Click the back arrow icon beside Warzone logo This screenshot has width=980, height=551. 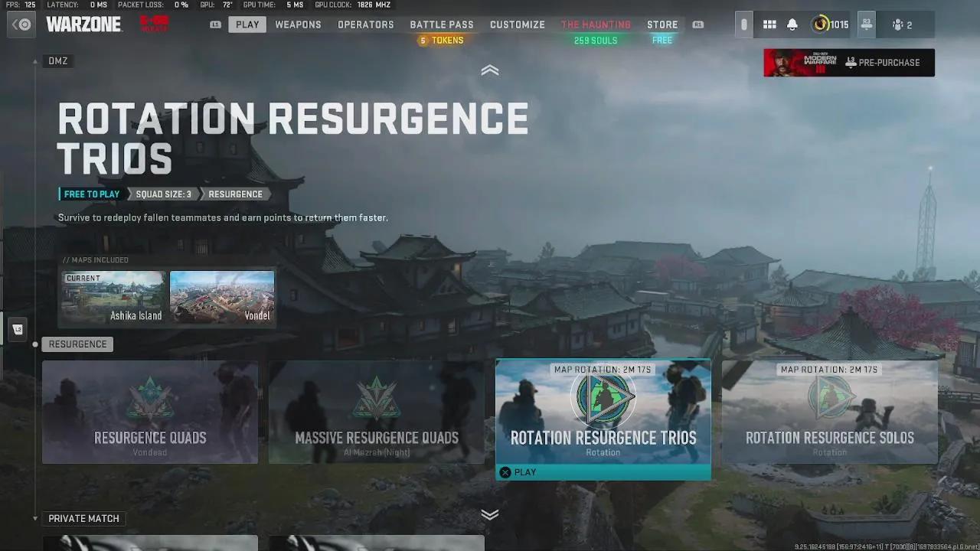pyautogui.click(x=23, y=24)
